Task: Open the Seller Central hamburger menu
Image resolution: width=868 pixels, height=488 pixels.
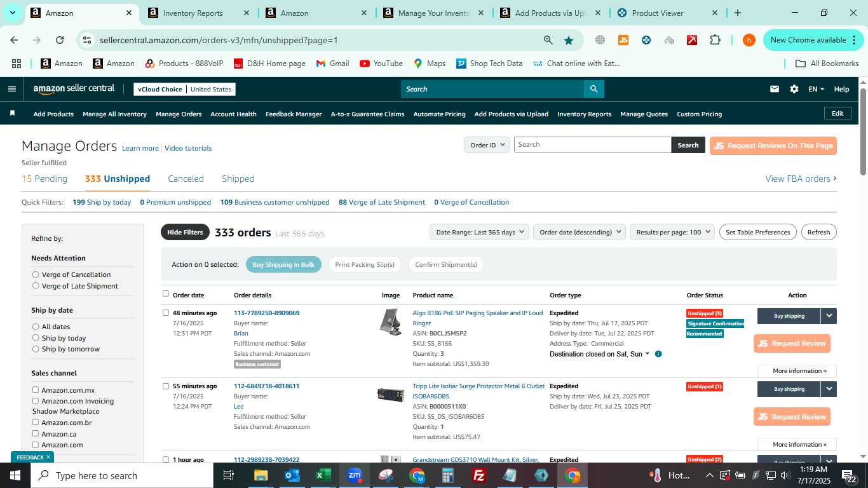Action: coord(11,89)
